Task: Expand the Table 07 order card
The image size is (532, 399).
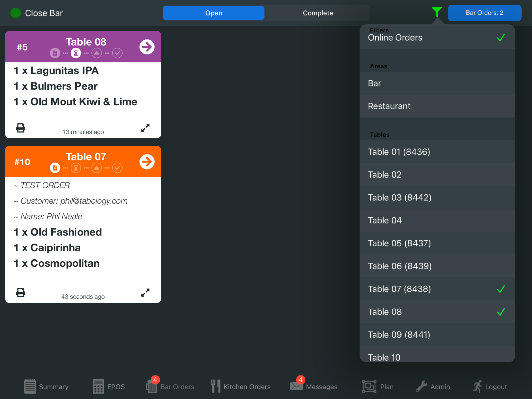Action: coord(145,293)
